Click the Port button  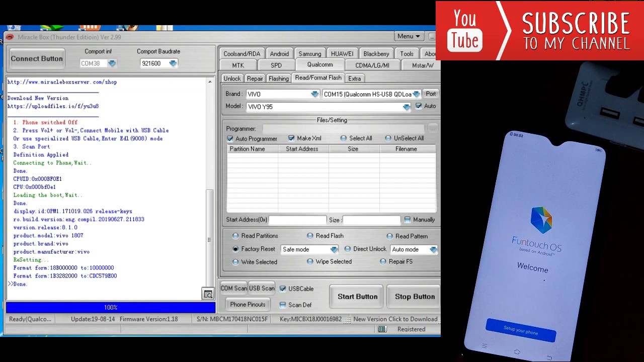(431, 94)
